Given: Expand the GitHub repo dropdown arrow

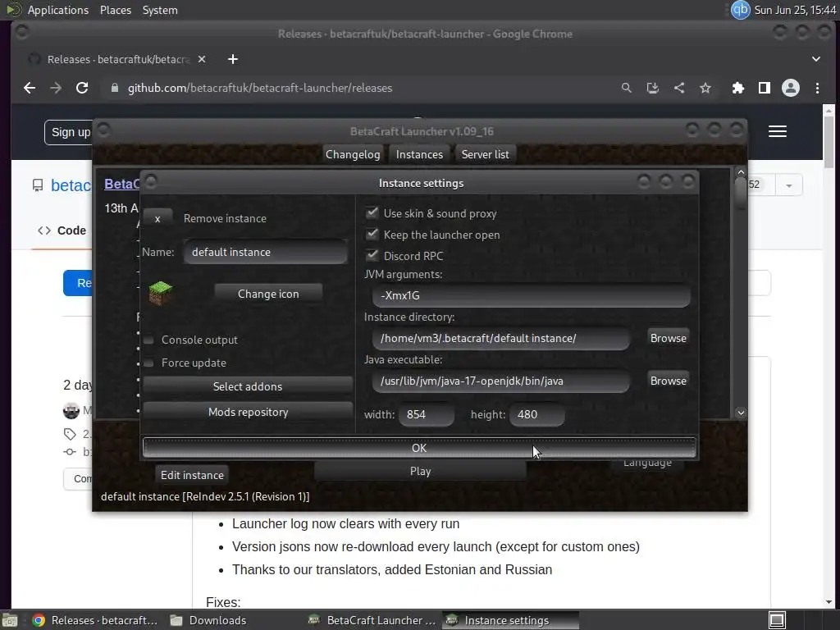Looking at the screenshot, I should [x=788, y=185].
